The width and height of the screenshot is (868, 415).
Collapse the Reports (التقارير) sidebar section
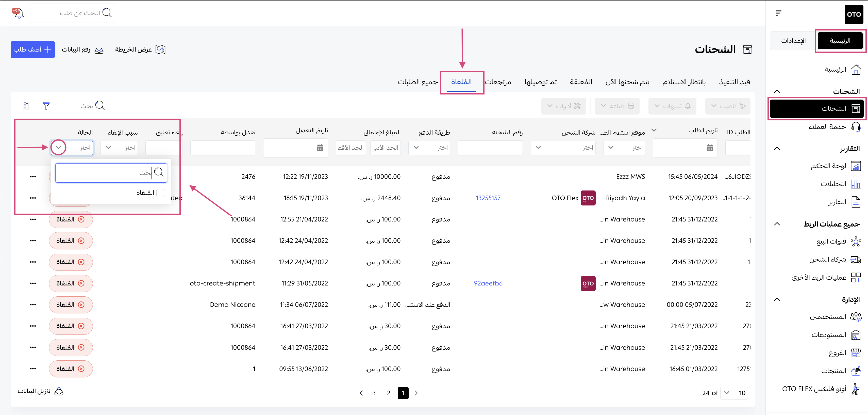[x=777, y=149]
